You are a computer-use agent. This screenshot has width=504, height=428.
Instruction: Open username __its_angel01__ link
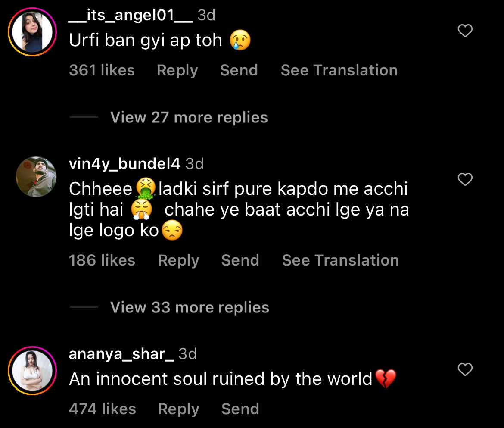coord(131,16)
